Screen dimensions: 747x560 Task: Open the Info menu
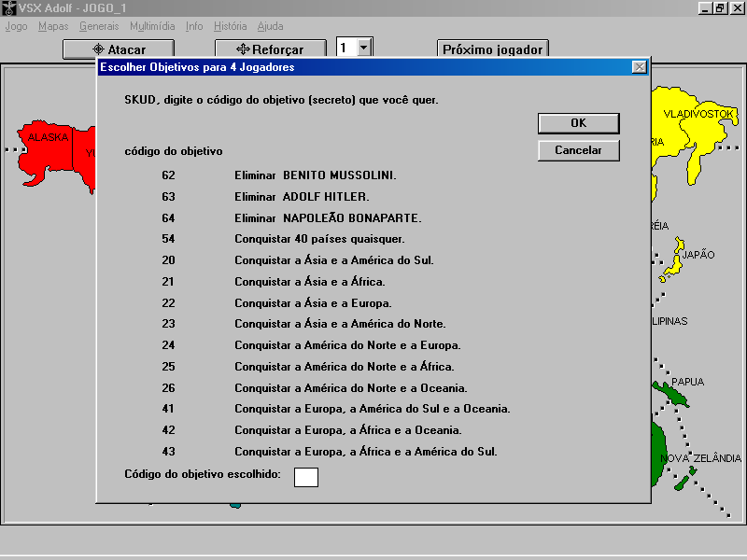tap(194, 26)
